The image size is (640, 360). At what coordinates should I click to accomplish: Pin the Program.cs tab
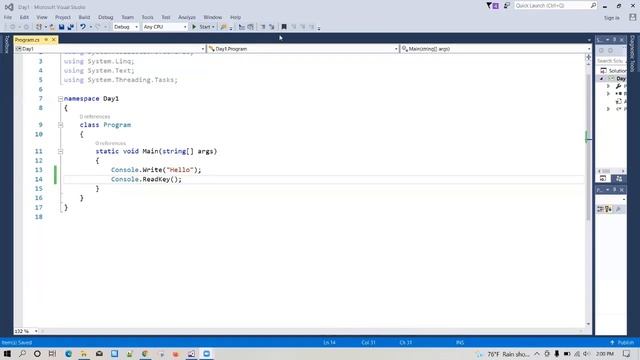(x=46, y=40)
